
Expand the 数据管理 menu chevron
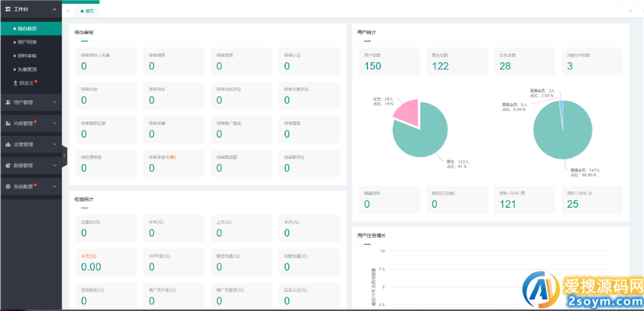point(55,165)
